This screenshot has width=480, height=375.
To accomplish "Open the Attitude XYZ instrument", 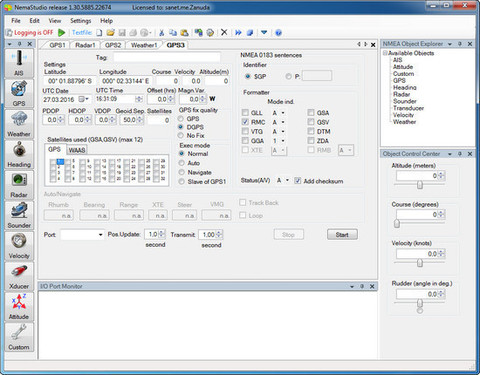I will 19,307.
